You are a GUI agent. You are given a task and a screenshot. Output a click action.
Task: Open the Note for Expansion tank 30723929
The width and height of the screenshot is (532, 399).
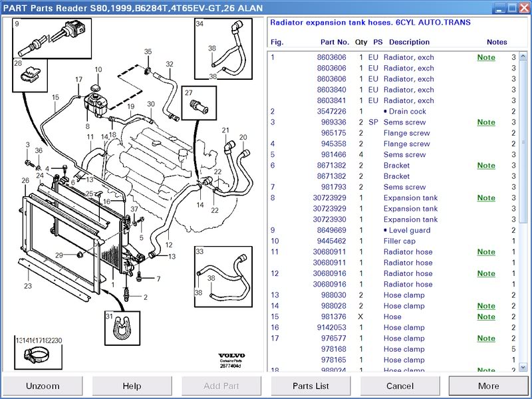tap(486, 198)
